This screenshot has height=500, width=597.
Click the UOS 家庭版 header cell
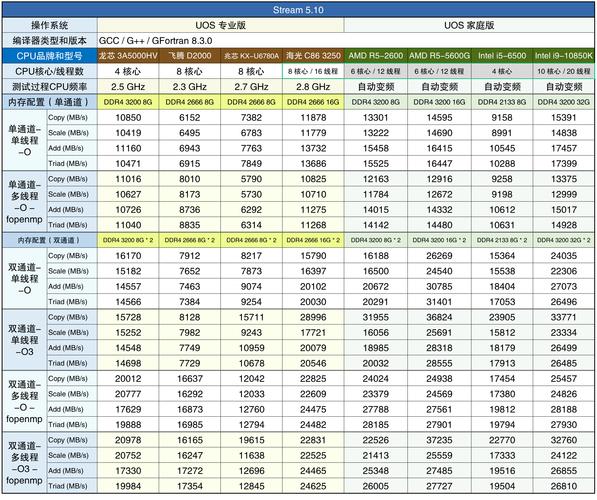point(469,26)
